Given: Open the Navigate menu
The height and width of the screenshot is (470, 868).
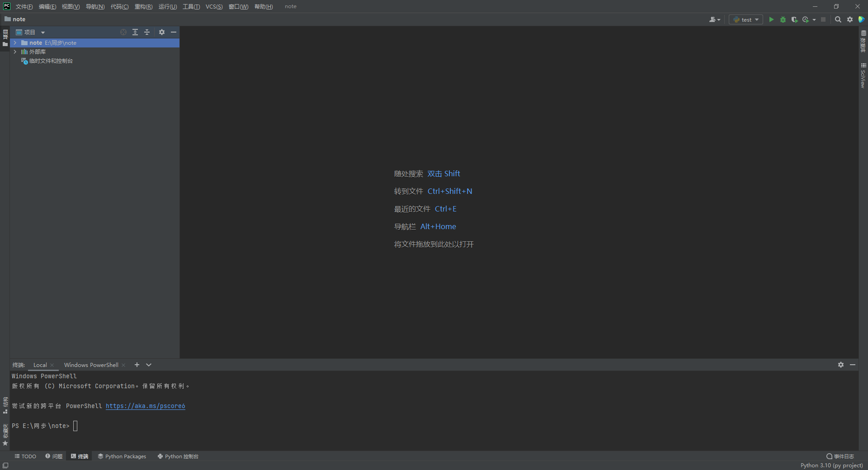Looking at the screenshot, I should 95,6.
